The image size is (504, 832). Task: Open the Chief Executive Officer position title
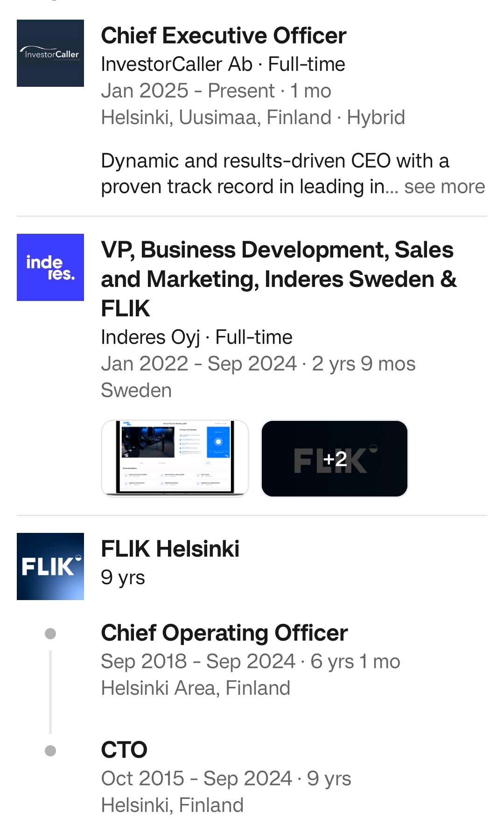[224, 36]
